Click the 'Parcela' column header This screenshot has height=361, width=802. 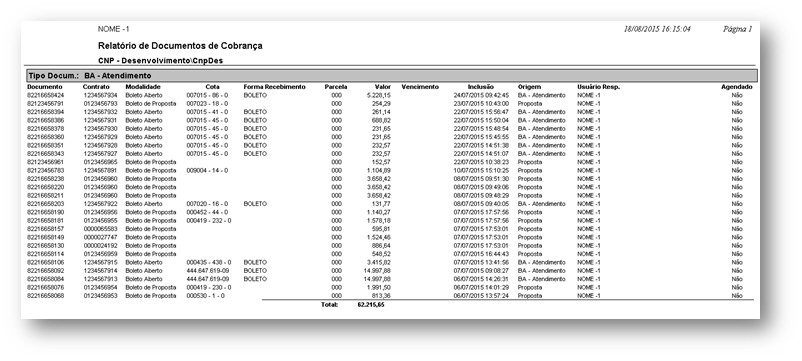(336, 87)
